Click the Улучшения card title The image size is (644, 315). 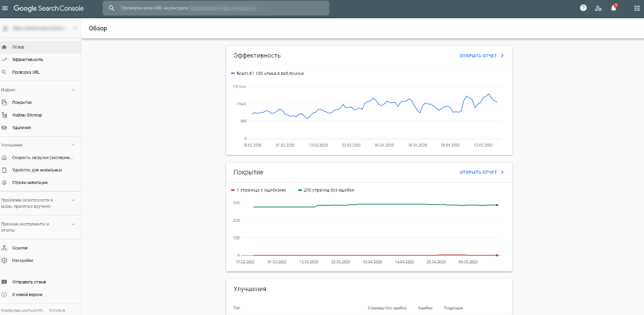(250, 289)
